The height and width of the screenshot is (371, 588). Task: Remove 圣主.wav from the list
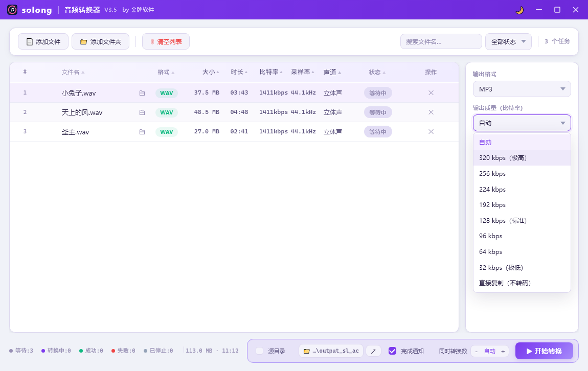tap(431, 132)
